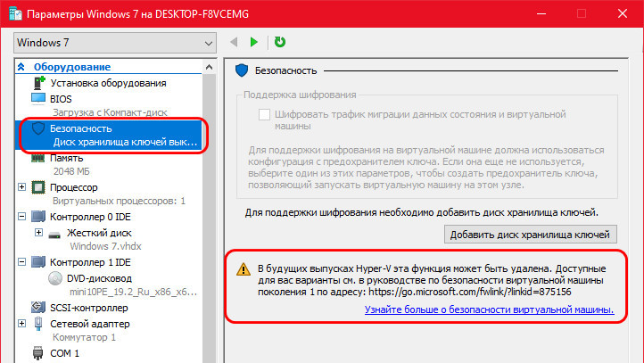This screenshot has height=363, width=644.
Task: Click the mini10PE_19.2_Ru_x86 ISO name
Action: pyautogui.click(x=134, y=292)
